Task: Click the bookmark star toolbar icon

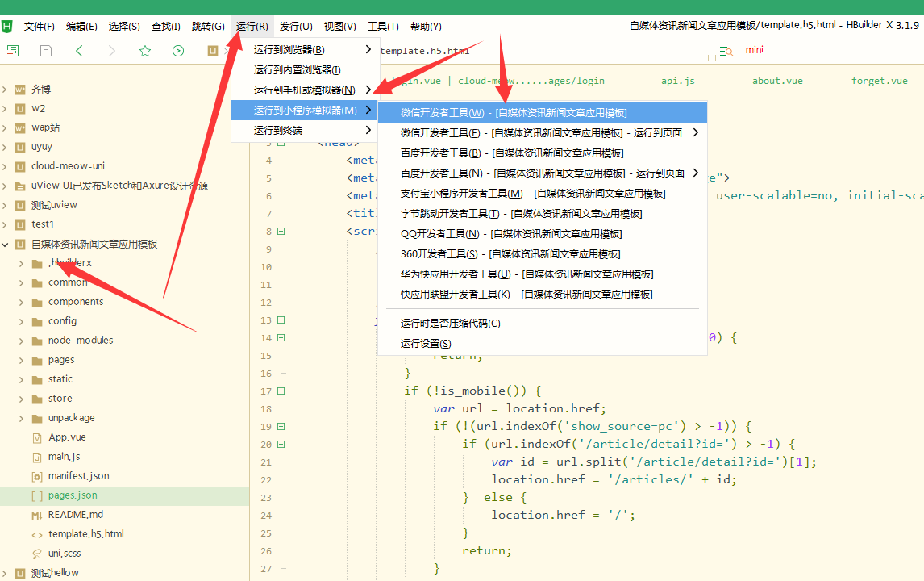Action: click(x=145, y=51)
